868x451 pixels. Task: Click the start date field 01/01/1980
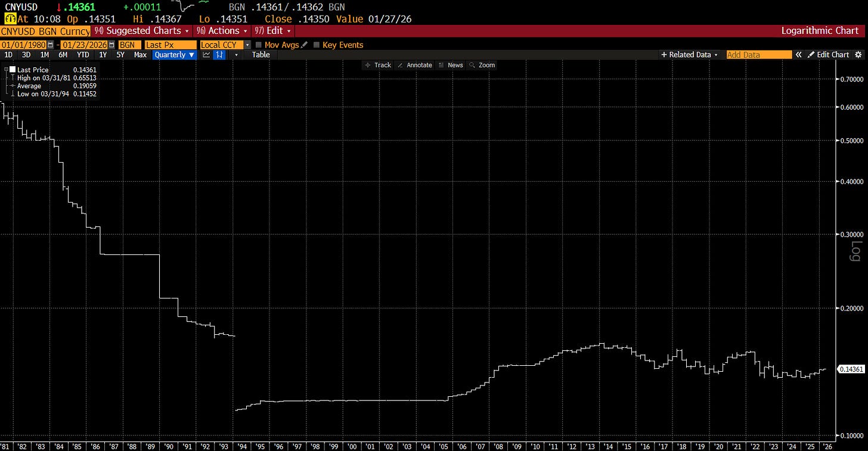coord(23,45)
